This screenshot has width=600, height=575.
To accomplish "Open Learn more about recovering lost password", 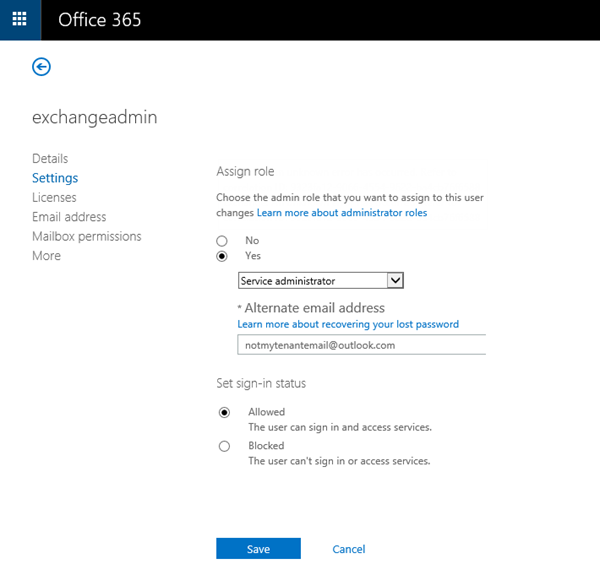I will coord(348,324).
